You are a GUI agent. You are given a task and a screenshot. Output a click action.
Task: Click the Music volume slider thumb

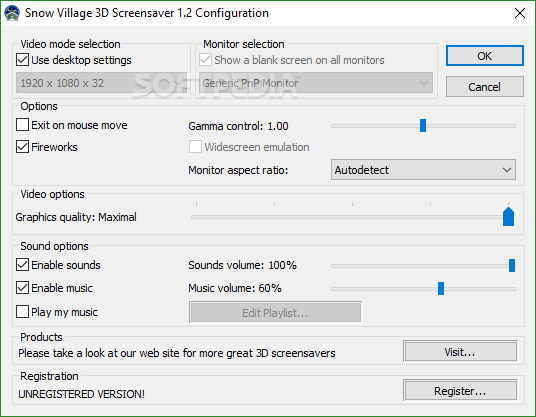point(441,288)
